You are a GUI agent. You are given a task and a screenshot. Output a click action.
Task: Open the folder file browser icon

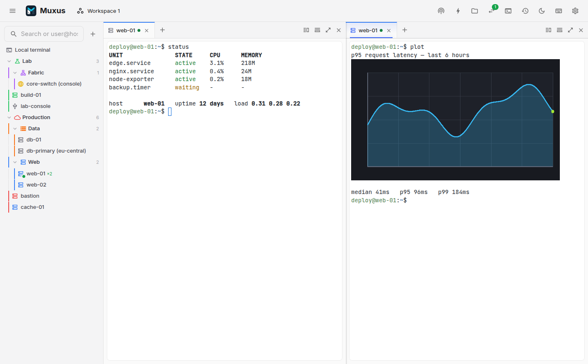tap(475, 11)
